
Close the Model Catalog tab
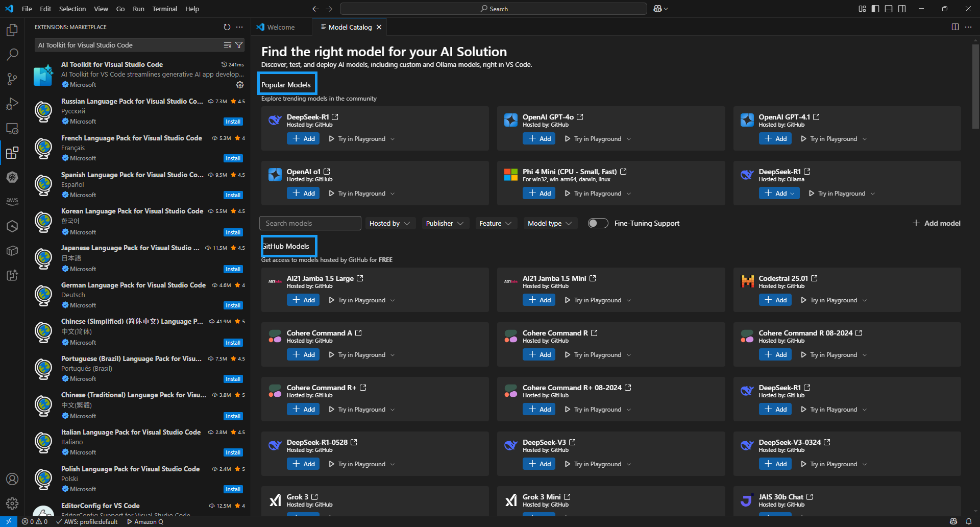tap(379, 27)
